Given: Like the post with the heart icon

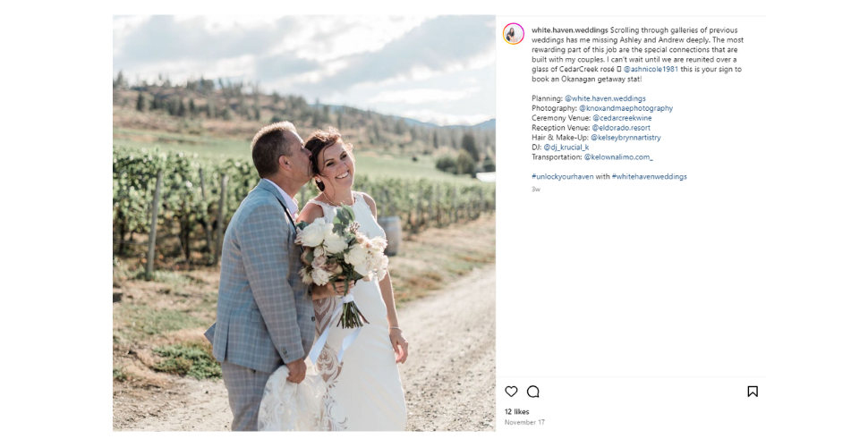Looking at the screenshot, I should tap(511, 392).
